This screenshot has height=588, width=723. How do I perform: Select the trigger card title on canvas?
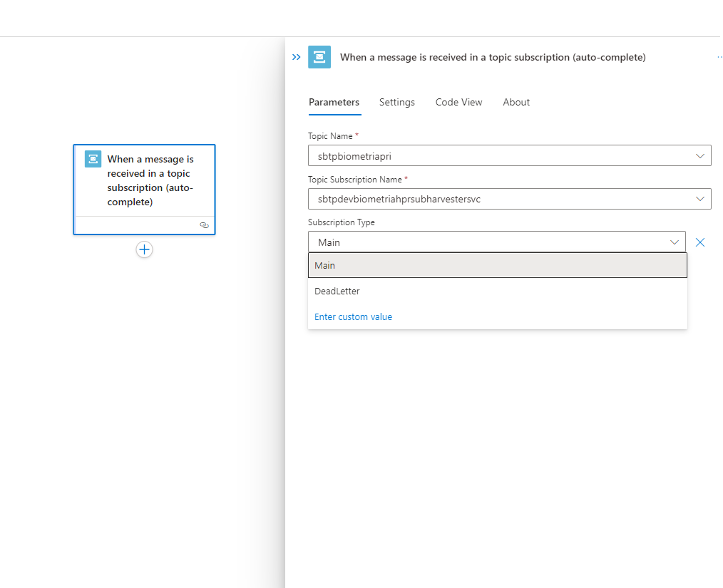[x=150, y=180]
